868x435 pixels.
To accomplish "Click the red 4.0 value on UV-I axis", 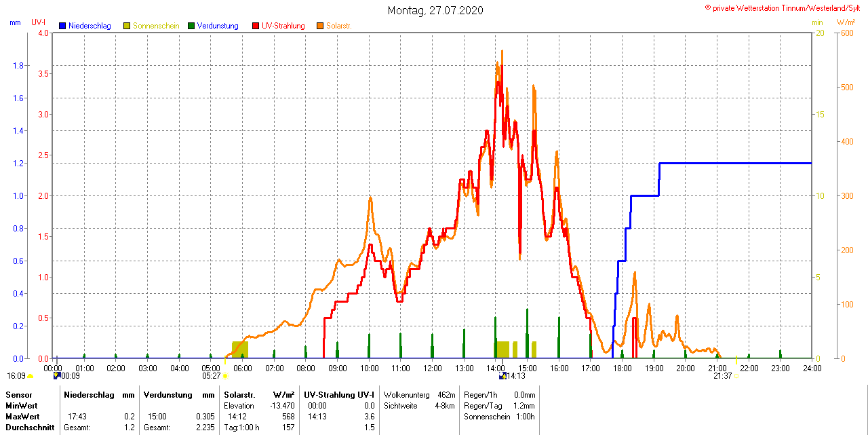I will coord(44,33).
